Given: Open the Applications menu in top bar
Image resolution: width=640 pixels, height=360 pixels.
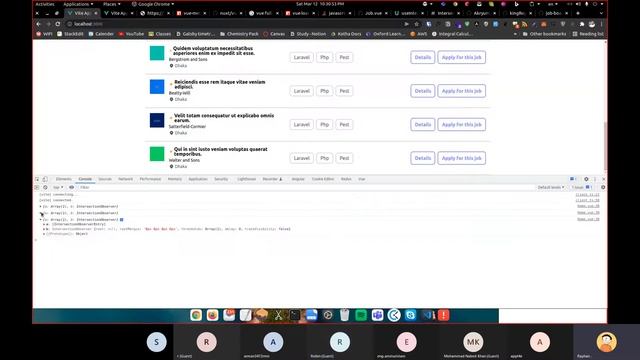Looking at the screenshot, I should [78, 4].
